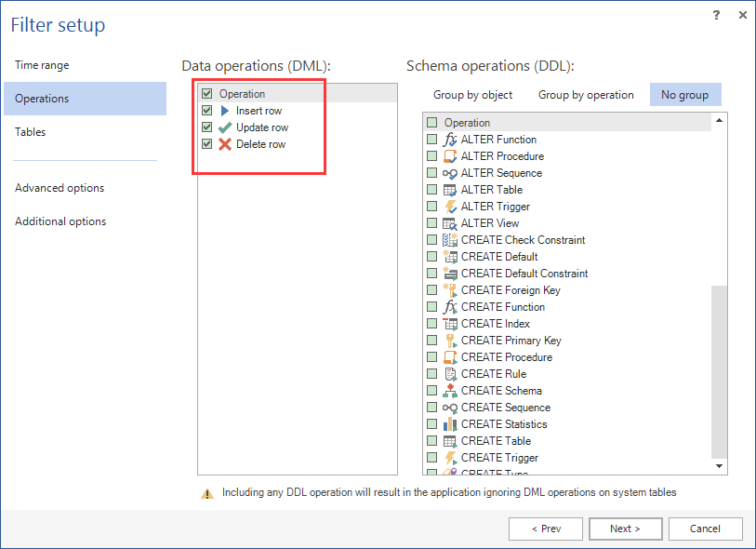Viewport: 756px width, 549px height.
Task: Click the CREATE Statistics chart icon
Action: coord(450,424)
